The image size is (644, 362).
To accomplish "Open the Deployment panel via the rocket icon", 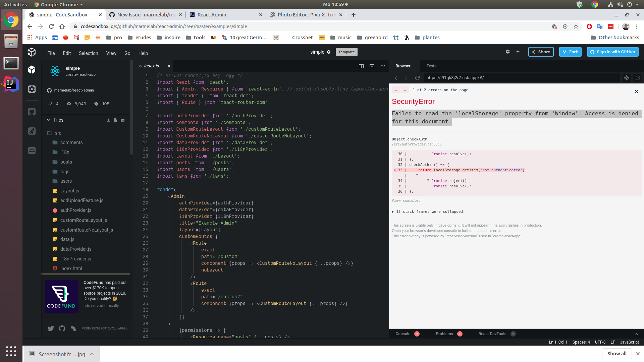I will coord(32,131).
